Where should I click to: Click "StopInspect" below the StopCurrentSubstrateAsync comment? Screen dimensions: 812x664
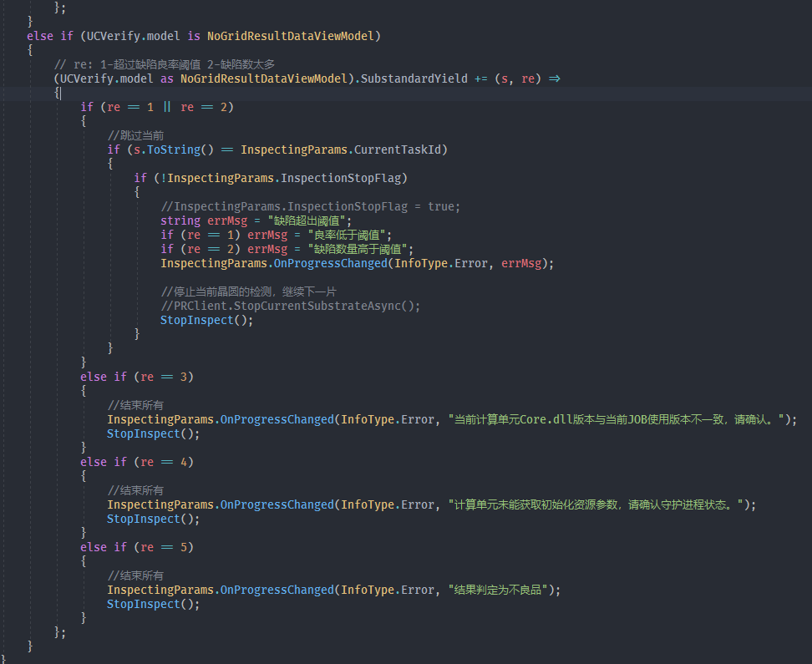point(197,320)
